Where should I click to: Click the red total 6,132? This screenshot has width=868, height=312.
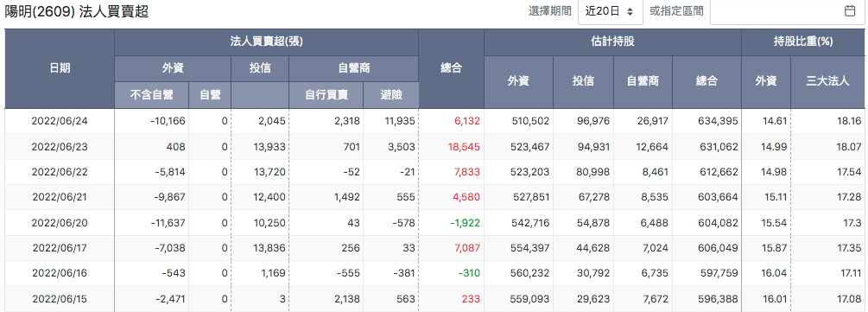click(468, 121)
